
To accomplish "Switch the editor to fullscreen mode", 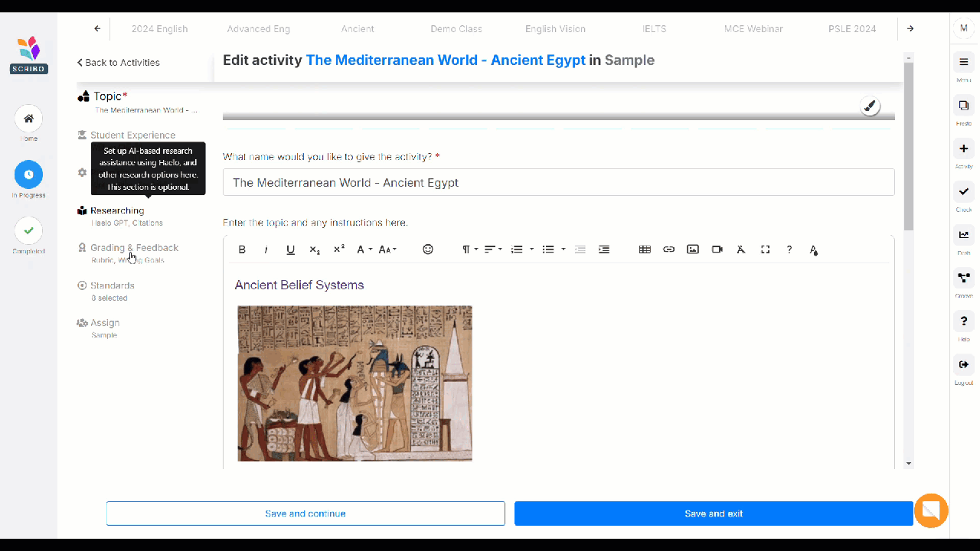I will (765, 249).
